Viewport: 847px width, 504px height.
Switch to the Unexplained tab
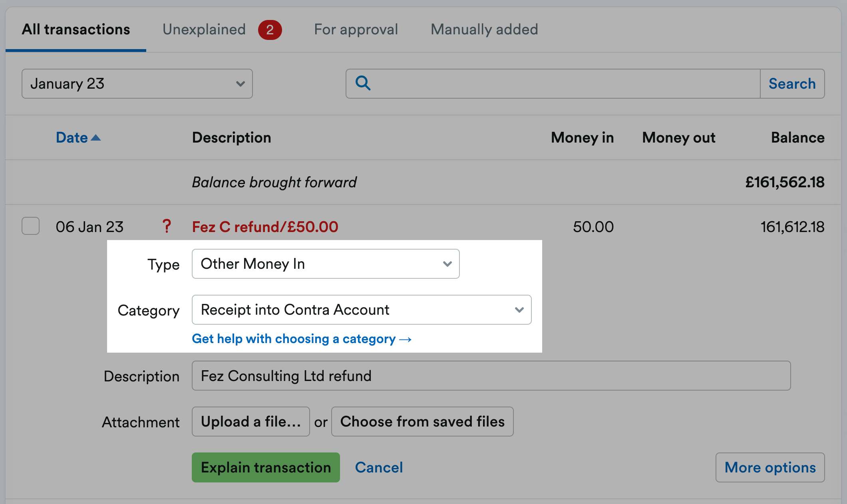pyautogui.click(x=204, y=29)
